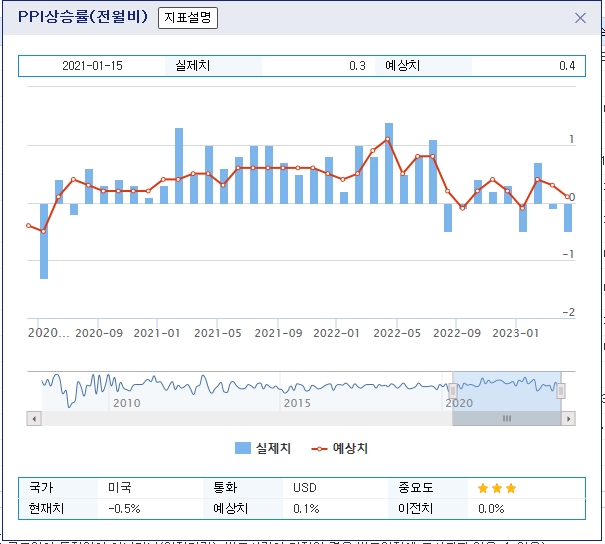
Task: Click the lowest bar near -1.3
Action: tap(44, 241)
